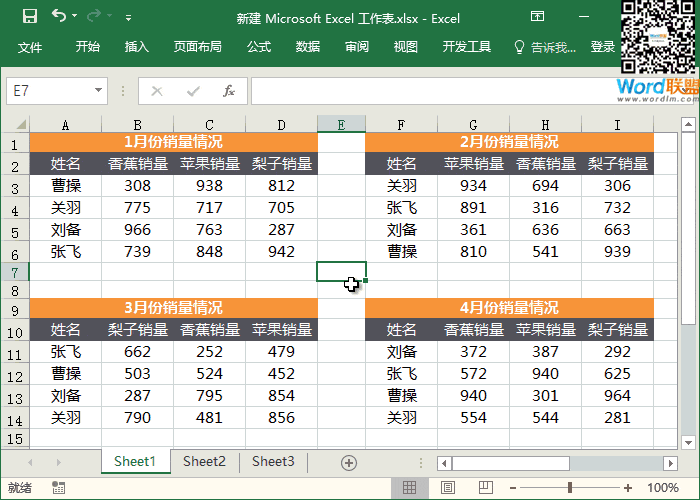This screenshot has height=500, width=700.
Task: Open the 公式 ribbon tab
Action: point(259,47)
